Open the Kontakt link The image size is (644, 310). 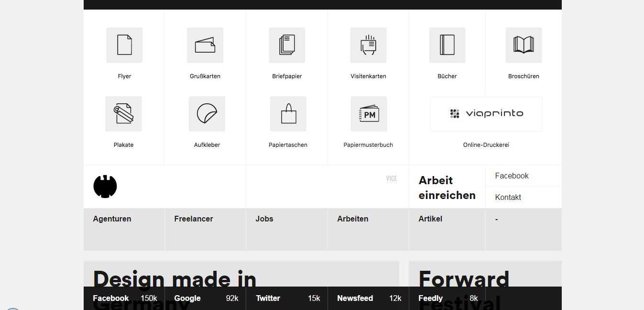point(508,197)
